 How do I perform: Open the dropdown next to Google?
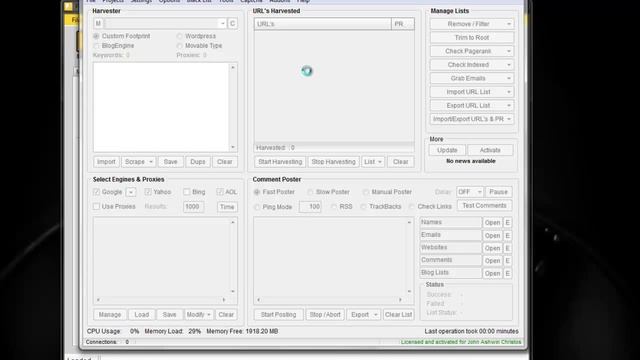click(131, 192)
